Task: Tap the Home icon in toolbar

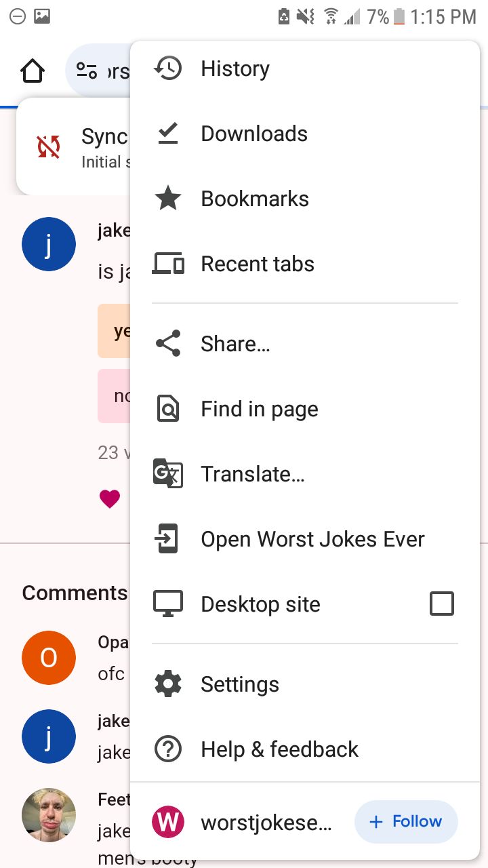Action: [x=33, y=71]
